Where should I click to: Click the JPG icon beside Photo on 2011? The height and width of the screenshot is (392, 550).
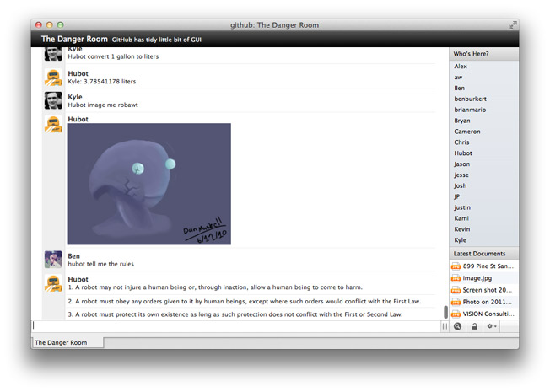[456, 302]
